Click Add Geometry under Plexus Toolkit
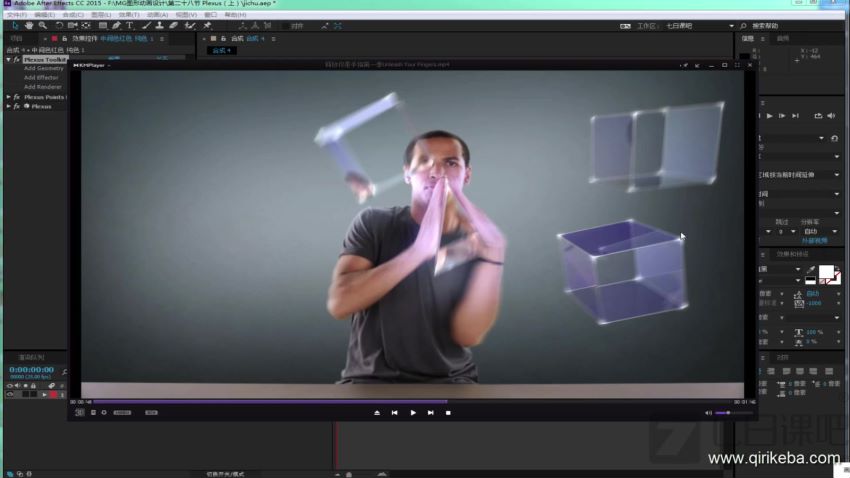This screenshot has height=478, width=850. [43, 68]
